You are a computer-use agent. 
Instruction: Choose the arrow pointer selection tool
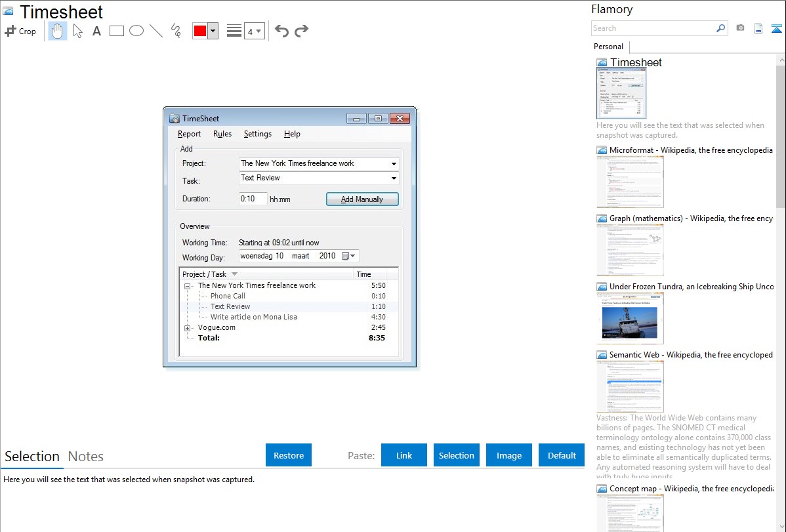(x=78, y=31)
